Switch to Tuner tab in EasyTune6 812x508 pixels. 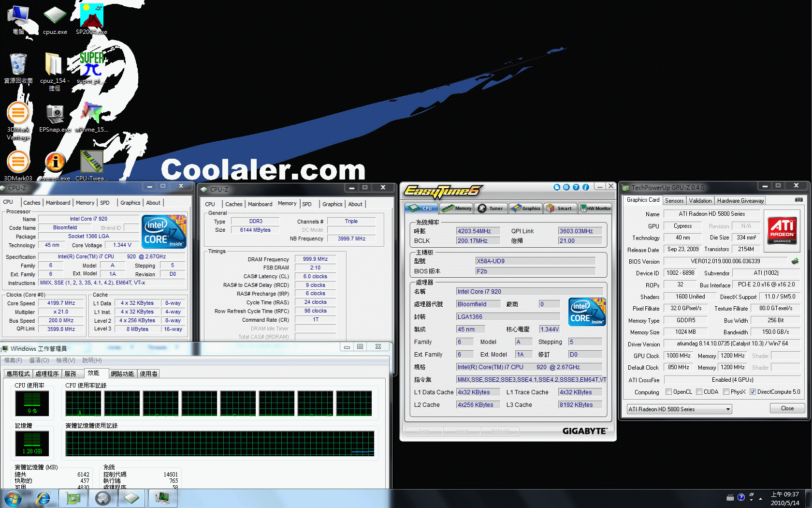pyautogui.click(x=491, y=208)
